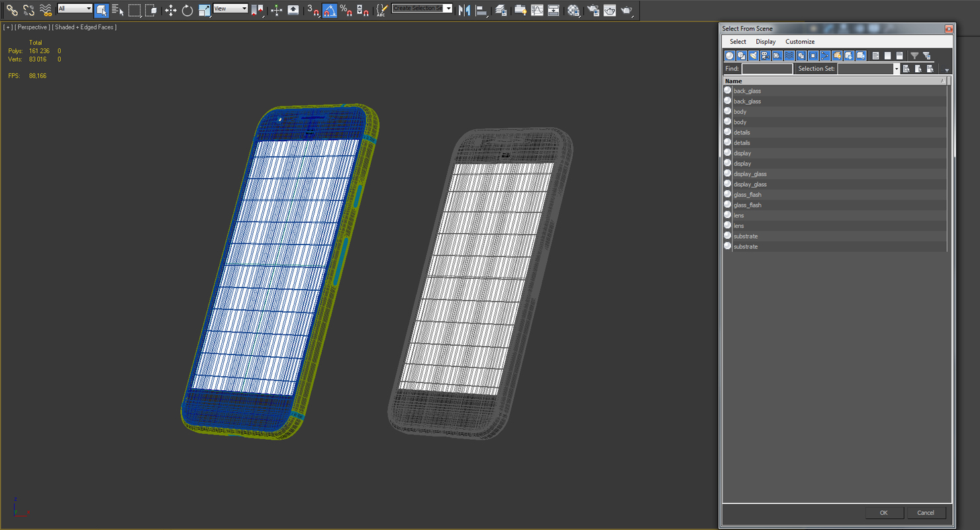Toggle Percent Snap on the toolbar
Image resolution: width=980 pixels, height=530 pixels.
coord(346,10)
